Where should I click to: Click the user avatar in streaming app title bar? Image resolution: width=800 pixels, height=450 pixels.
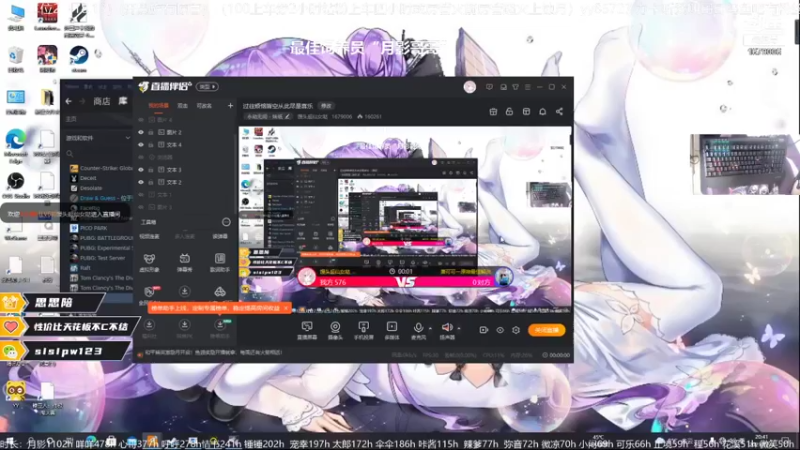469,87
